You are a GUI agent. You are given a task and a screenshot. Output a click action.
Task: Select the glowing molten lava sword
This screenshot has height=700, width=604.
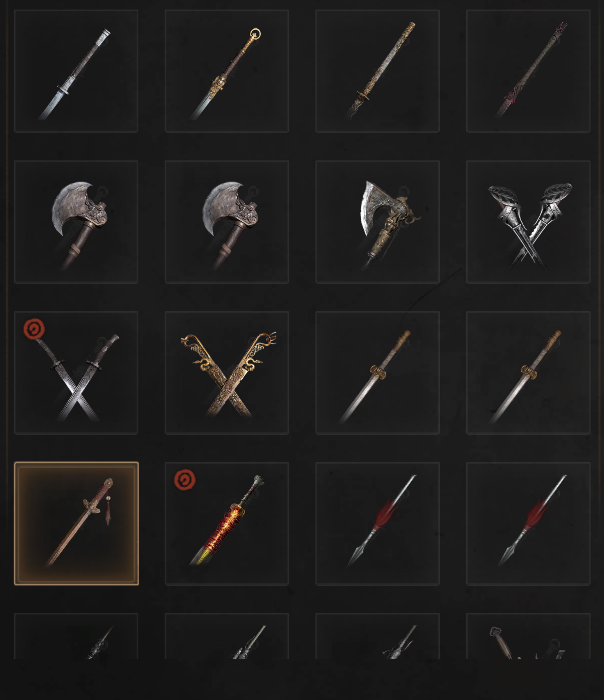(227, 523)
